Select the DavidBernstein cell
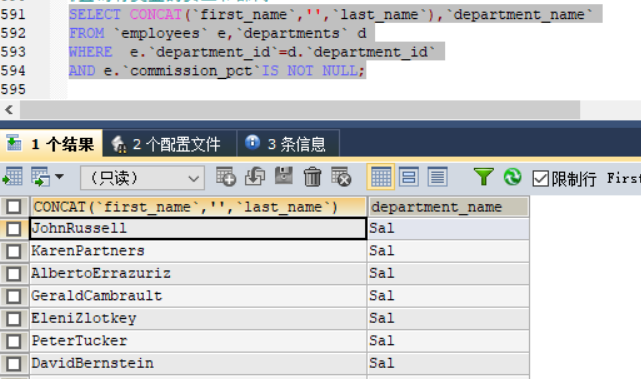 pos(198,363)
